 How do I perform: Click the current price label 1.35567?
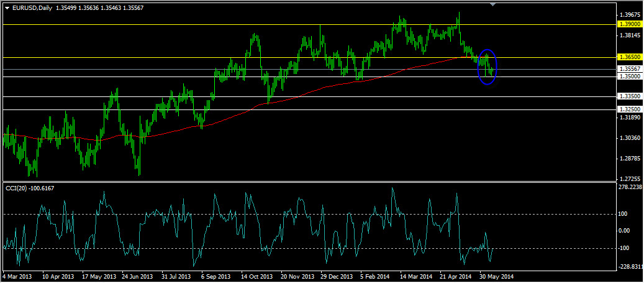(x=630, y=69)
